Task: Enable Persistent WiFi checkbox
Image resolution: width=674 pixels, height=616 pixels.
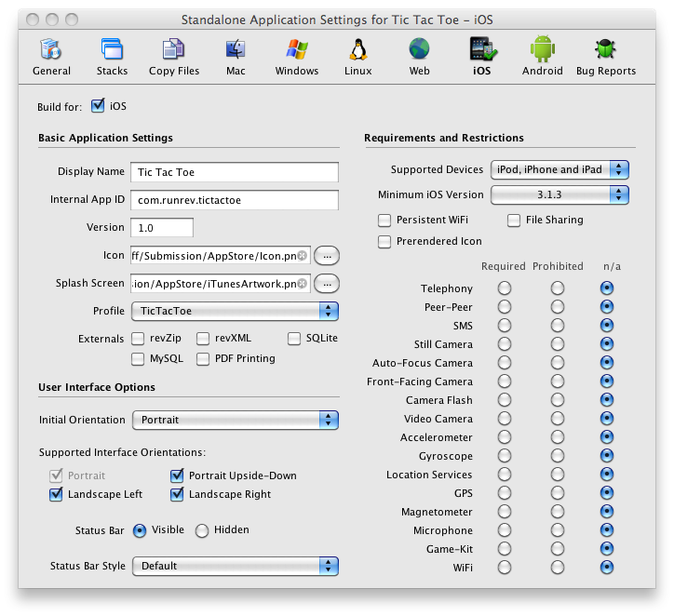Action: [x=384, y=221]
